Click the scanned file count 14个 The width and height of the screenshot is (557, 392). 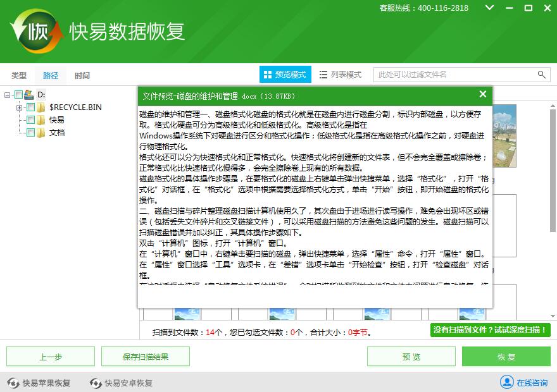[214, 333]
